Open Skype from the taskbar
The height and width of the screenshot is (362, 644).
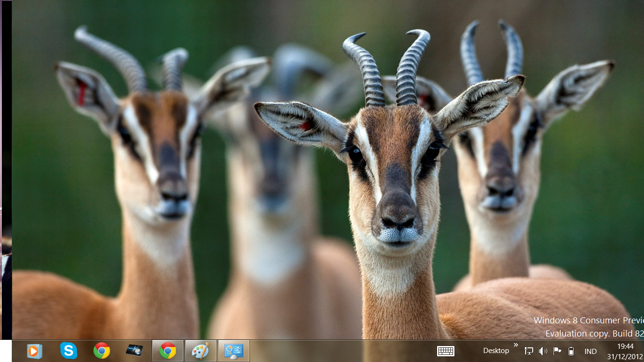(69, 351)
